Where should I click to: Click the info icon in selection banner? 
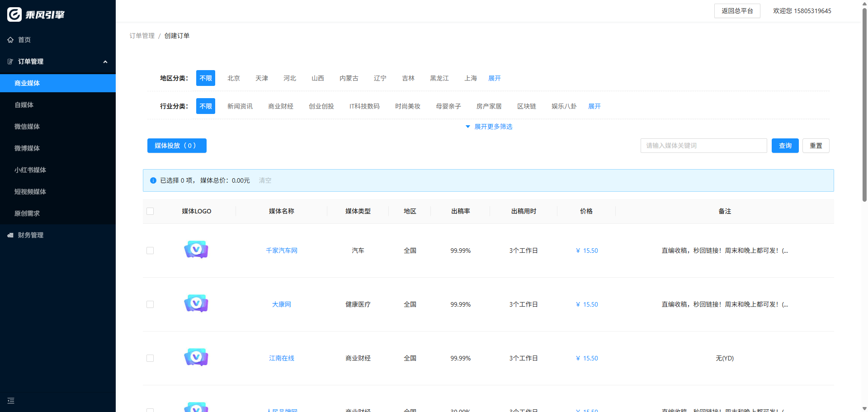pyautogui.click(x=153, y=180)
